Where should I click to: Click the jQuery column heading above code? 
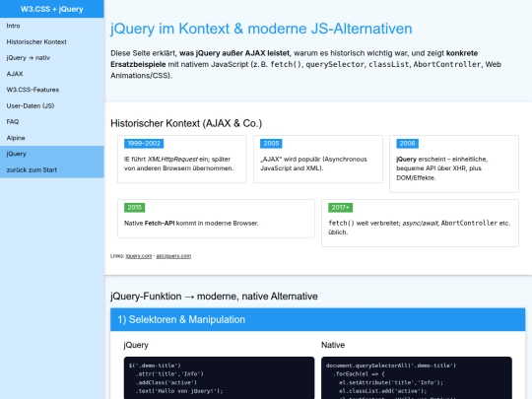click(136, 345)
